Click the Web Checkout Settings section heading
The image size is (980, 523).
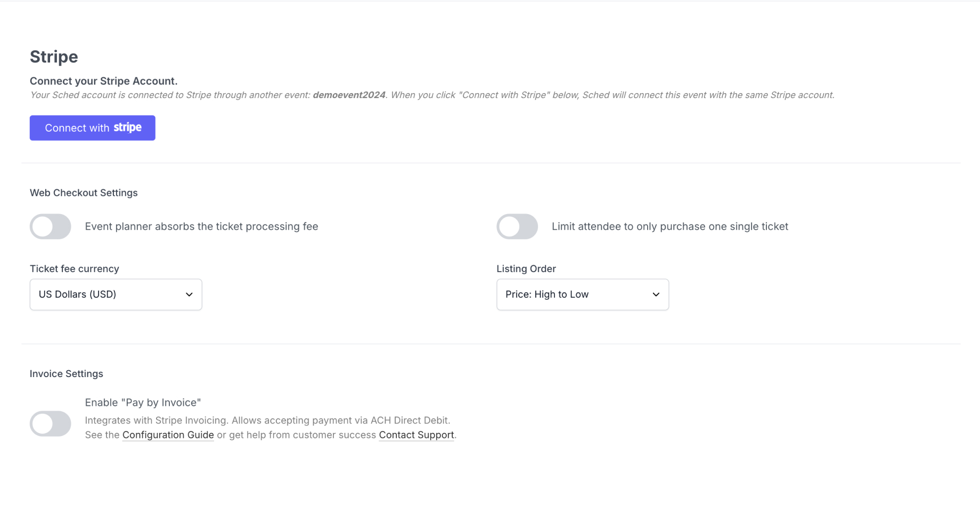(x=84, y=193)
